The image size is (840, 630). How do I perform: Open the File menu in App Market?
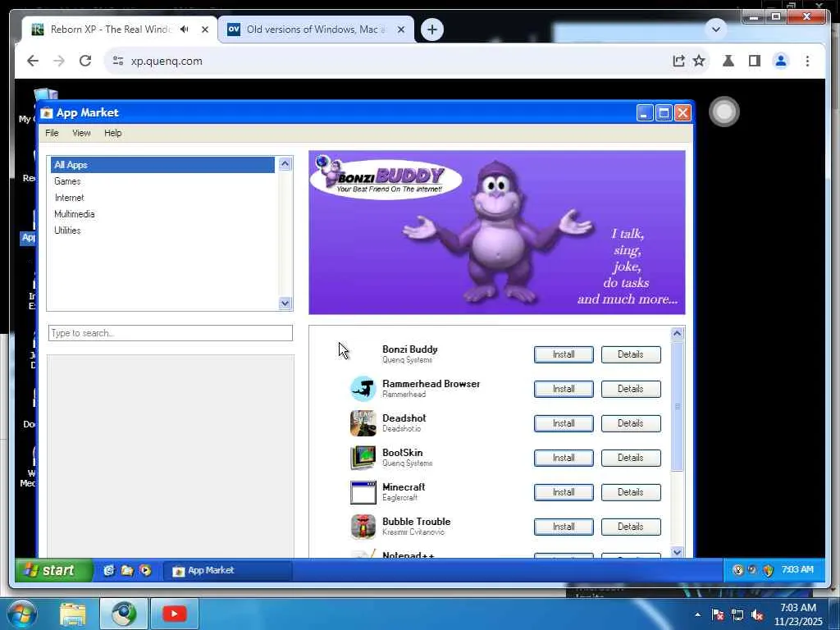coord(52,133)
